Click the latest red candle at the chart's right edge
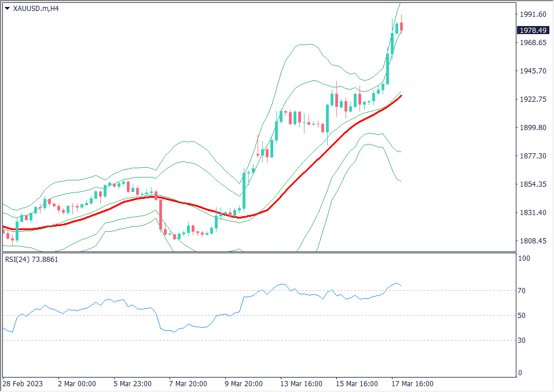 pyautogui.click(x=402, y=26)
